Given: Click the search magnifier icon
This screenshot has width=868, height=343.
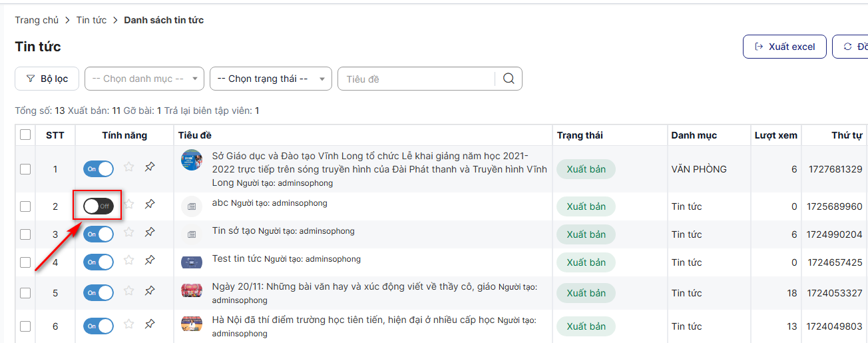Looking at the screenshot, I should point(509,79).
